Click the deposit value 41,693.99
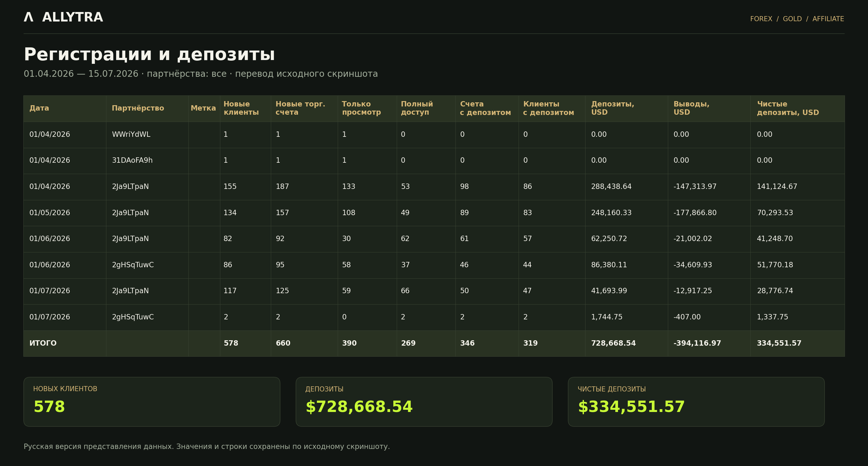This screenshot has height=466, width=868. [609, 291]
